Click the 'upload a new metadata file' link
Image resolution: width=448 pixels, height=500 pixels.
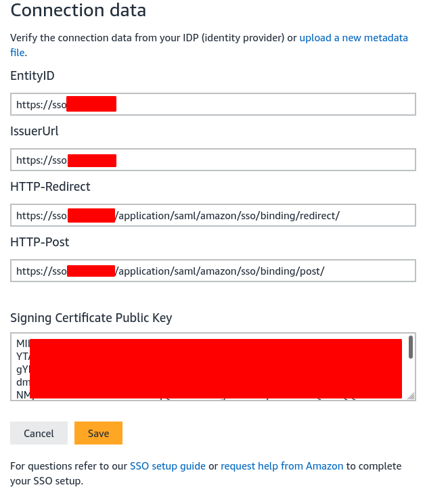(x=353, y=38)
